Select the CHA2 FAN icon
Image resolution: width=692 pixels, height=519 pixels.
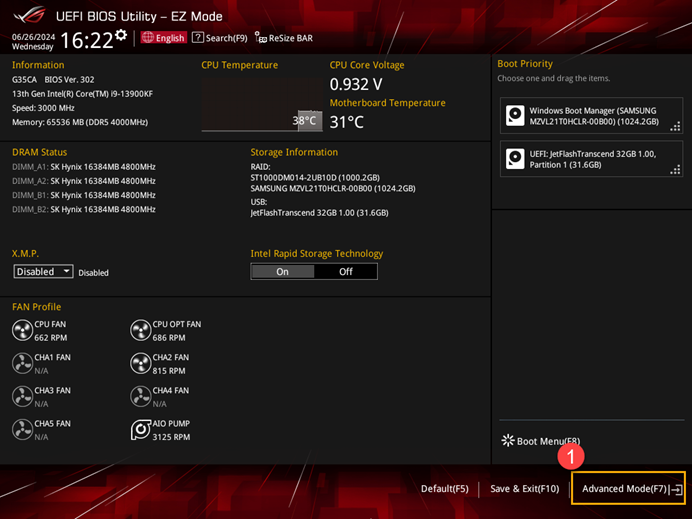click(140, 364)
